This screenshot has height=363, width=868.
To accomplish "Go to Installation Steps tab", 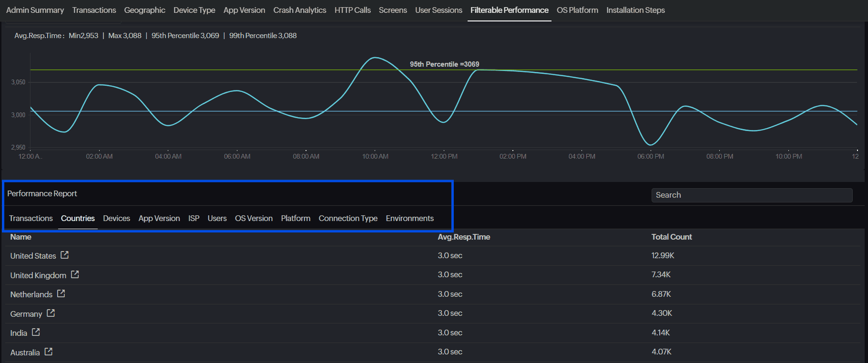I will 635,10.
